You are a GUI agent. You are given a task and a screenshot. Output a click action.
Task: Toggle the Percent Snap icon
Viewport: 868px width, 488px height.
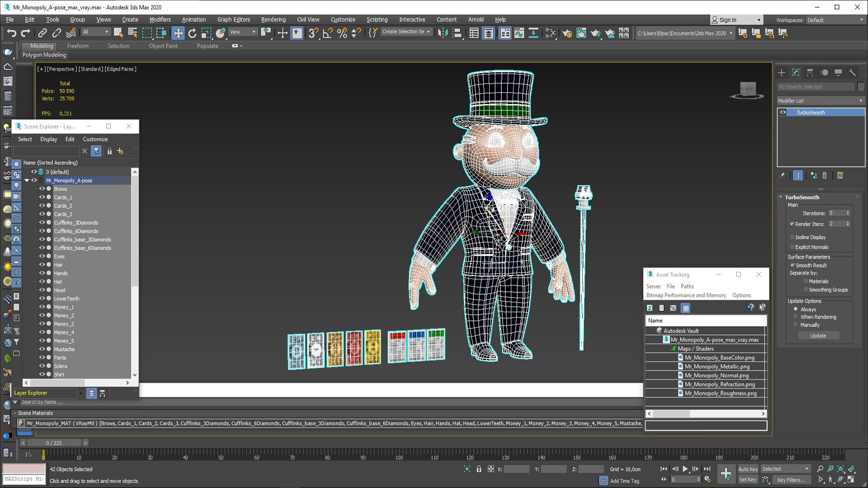[342, 33]
